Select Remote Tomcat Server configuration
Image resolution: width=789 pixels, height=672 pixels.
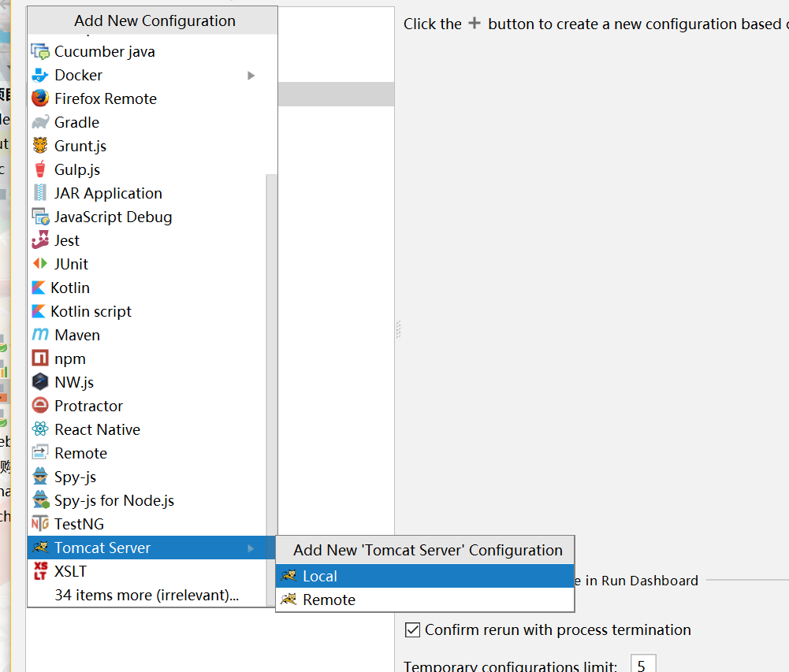pos(425,600)
